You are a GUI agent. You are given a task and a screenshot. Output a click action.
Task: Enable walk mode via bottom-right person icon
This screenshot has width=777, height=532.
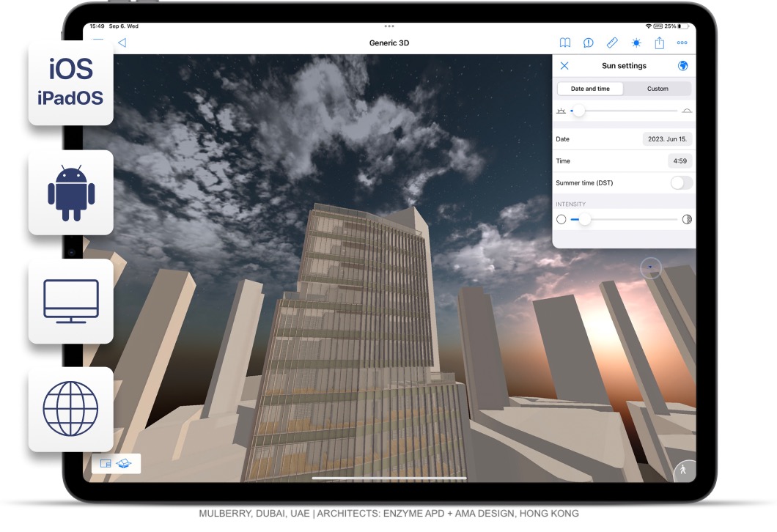pos(682,471)
